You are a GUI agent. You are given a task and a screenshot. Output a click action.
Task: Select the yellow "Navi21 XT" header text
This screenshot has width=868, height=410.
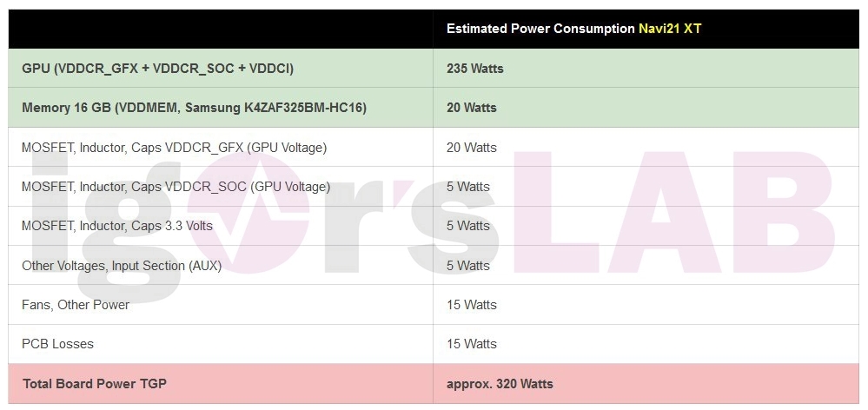[x=670, y=29]
